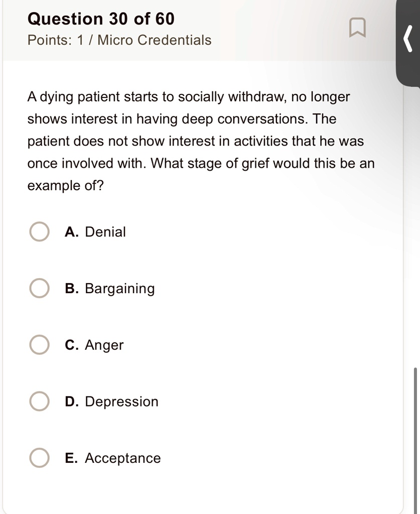Click the word "Depression" answer label
The height and width of the screenshot is (514, 420).
(x=121, y=402)
